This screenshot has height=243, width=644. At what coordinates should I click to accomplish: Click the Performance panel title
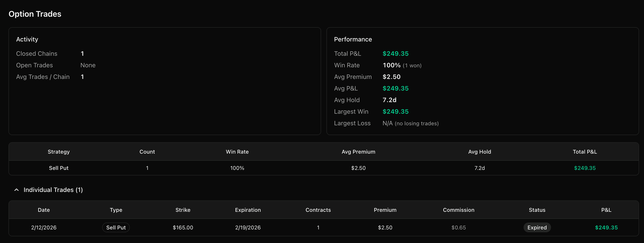(353, 39)
